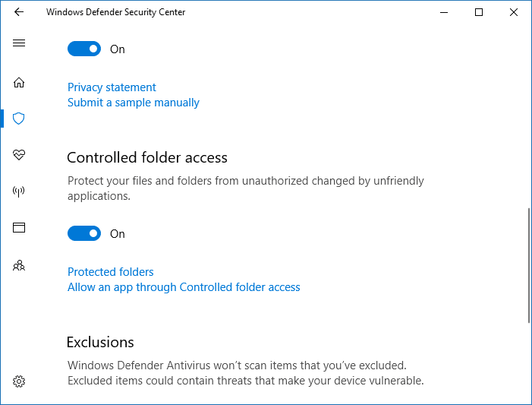Viewport: 532px width, 405px height.
Task: Click the back arrow icon
Action: 19,12
